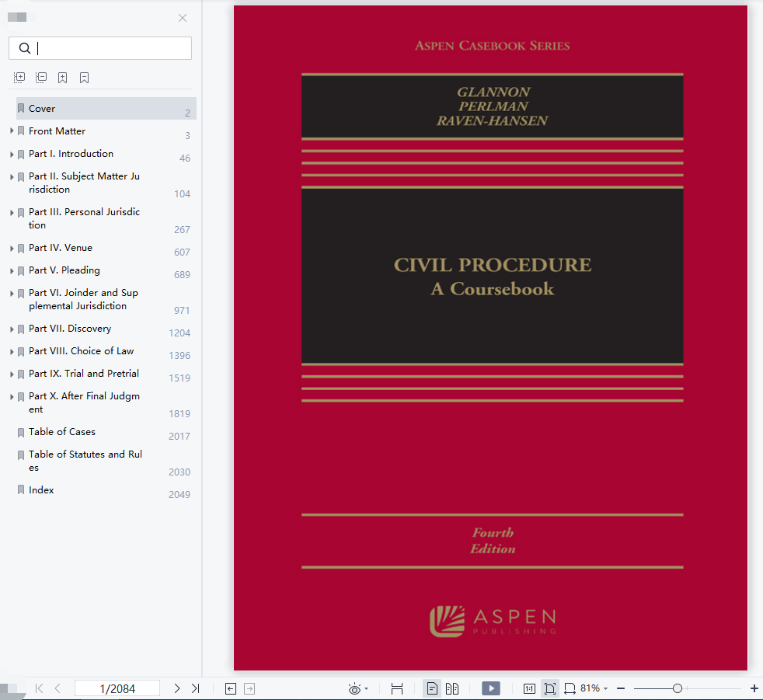This screenshot has height=700, width=763.
Task: Go to Part I. Introduction
Action: [x=71, y=154]
